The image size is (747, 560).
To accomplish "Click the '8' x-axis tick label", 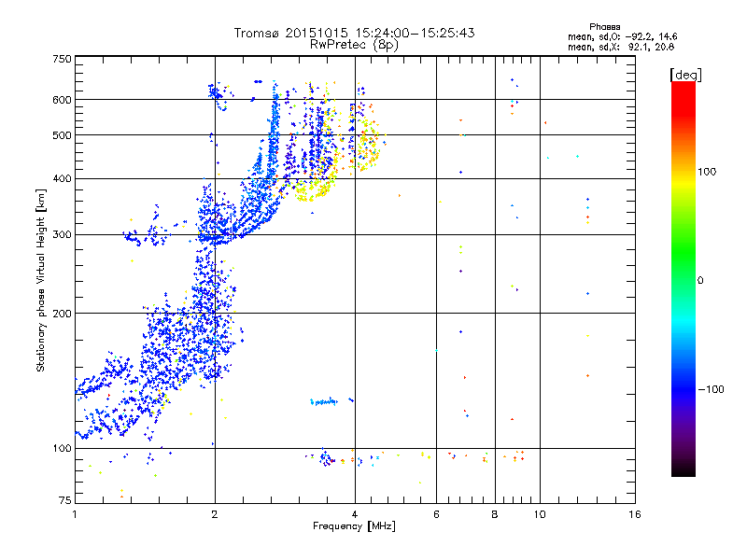I will click(x=495, y=514).
